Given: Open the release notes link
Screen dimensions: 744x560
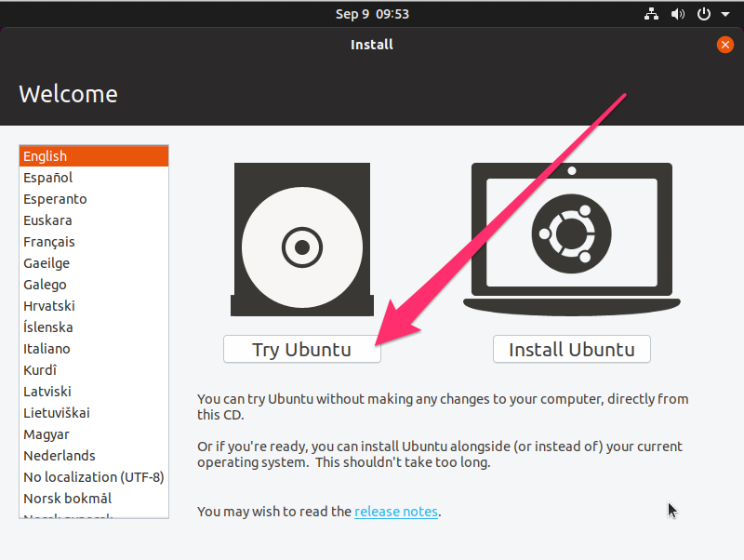Looking at the screenshot, I should point(396,512).
